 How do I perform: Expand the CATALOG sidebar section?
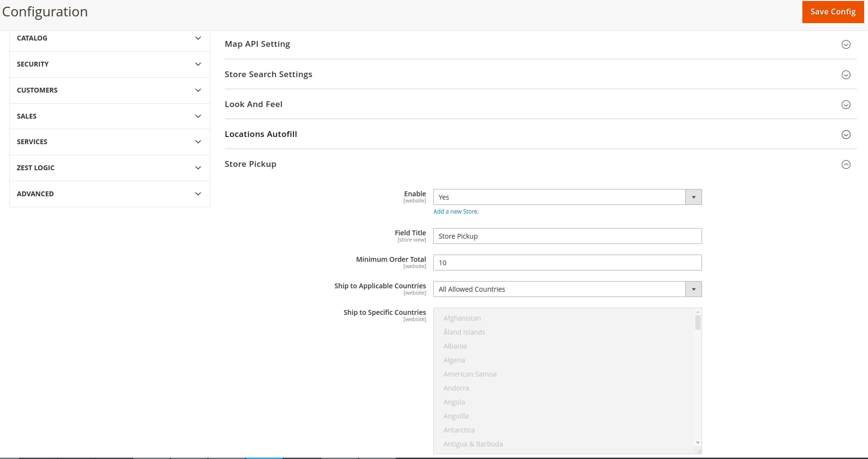point(110,38)
